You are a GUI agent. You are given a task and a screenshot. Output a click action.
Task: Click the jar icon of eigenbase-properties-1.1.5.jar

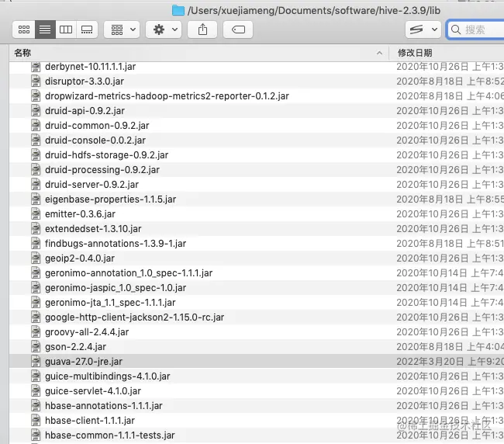click(36, 199)
